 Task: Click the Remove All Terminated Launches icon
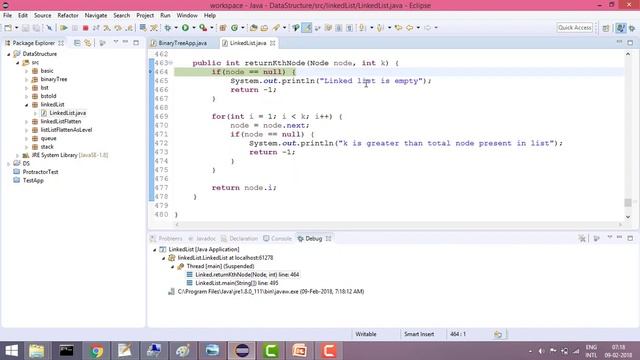pyautogui.click(x=582, y=238)
